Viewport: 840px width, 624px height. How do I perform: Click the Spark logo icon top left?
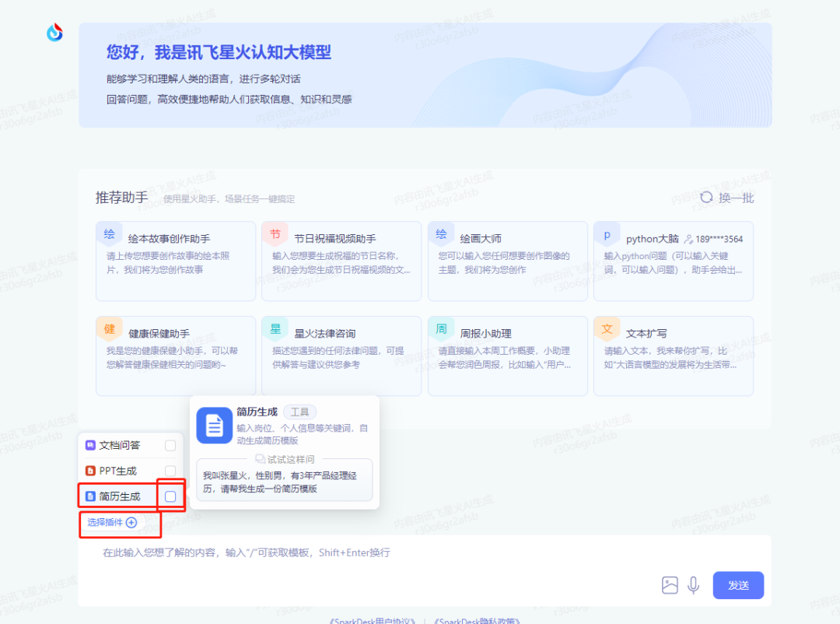tap(54, 32)
